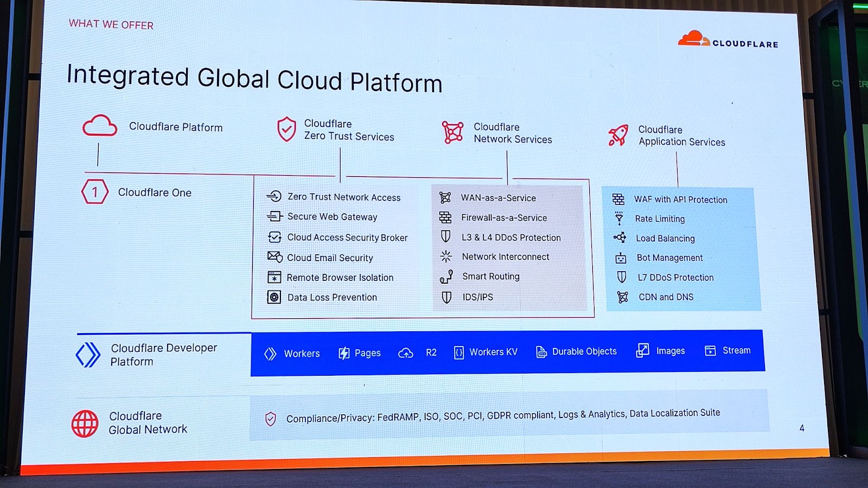Click the Bot Management robot icon
Screen dimensions: 868x488
(621, 258)
